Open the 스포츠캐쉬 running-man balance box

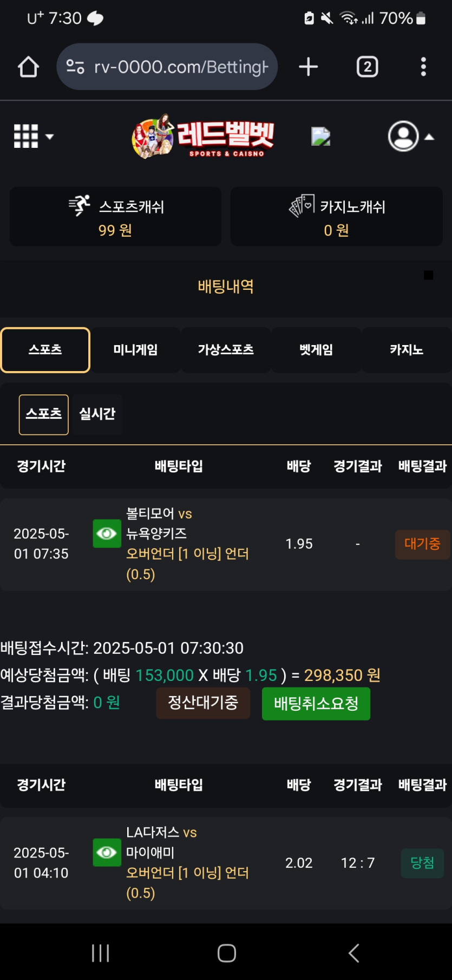[x=115, y=217]
